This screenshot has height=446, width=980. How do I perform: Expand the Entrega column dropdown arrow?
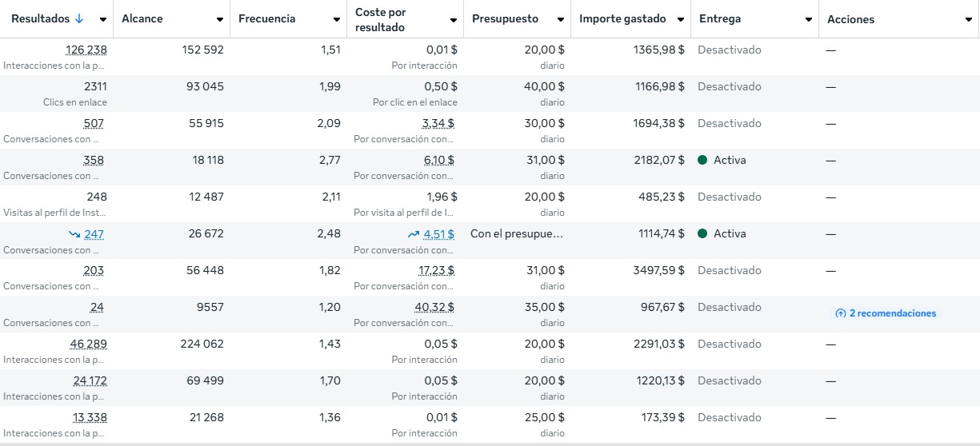[x=808, y=19]
